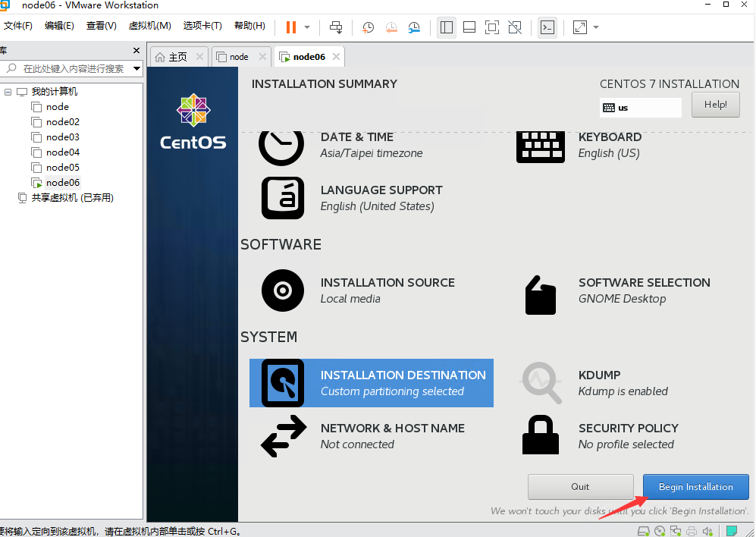
Task: Expand the full screen mode dropdown arrow
Action: pyautogui.click(x=596, y=27)
